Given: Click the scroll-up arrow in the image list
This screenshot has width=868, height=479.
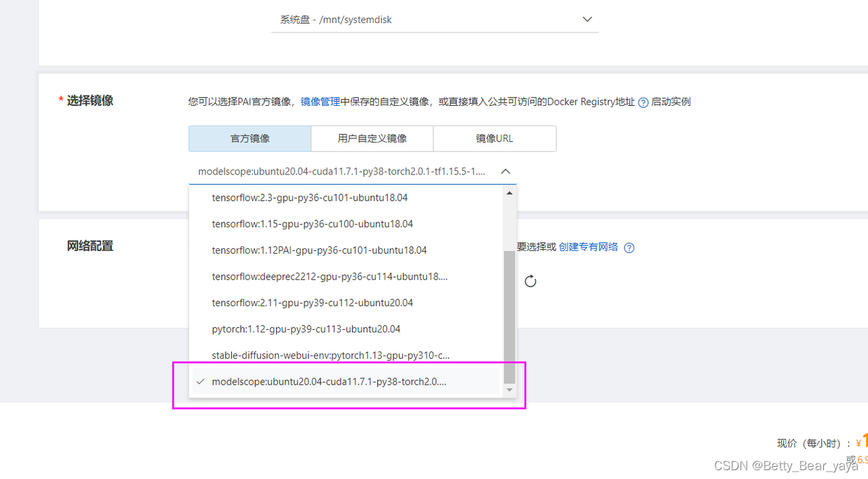Looking at the screenshot, I should (x=509, y=193).
